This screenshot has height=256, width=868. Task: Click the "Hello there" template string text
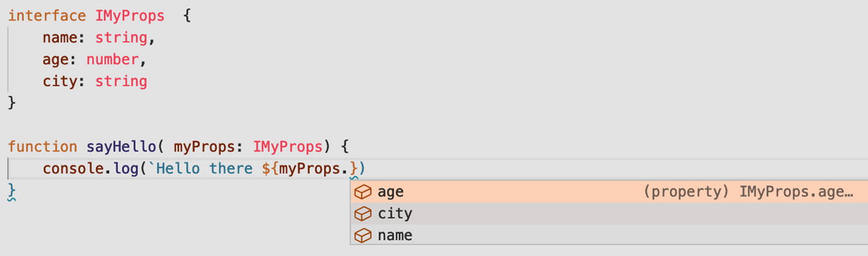(204, 168)
